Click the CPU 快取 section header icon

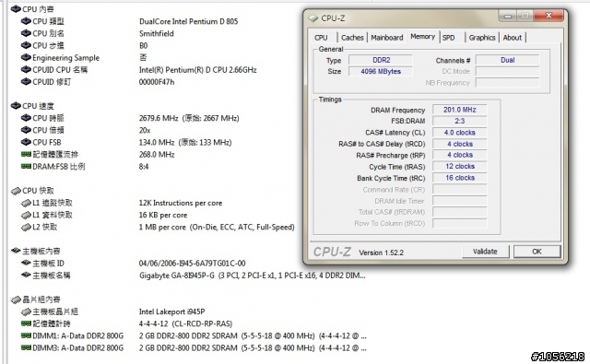coord(16,191)
